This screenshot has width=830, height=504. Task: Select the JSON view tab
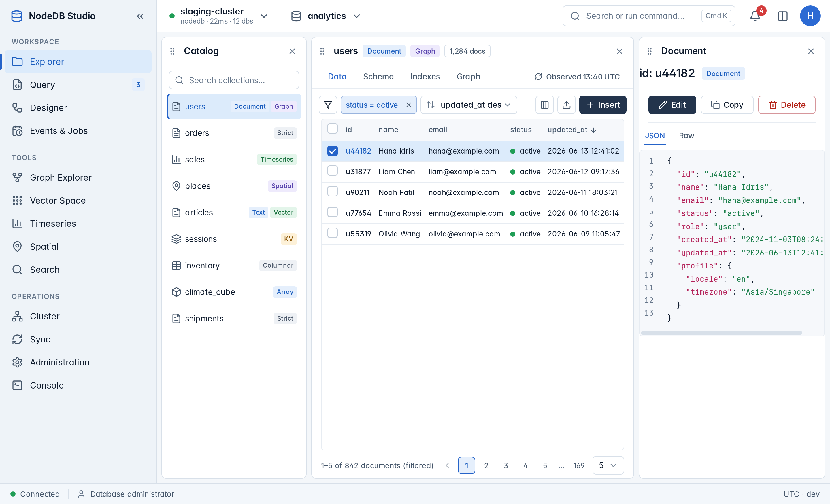pos(654,136)
